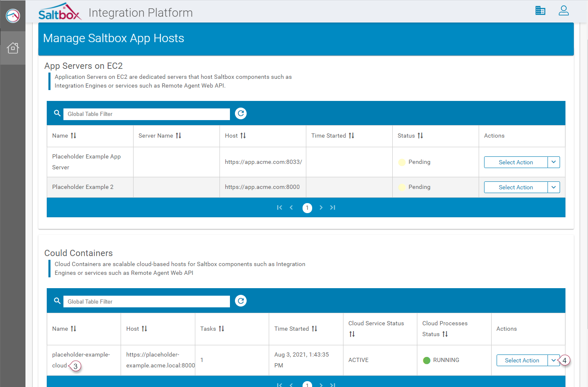Viewport: 588px width, 387px height.
Task: Sort Cloud Containers by Time Started
Action: [x=315, y=329]
